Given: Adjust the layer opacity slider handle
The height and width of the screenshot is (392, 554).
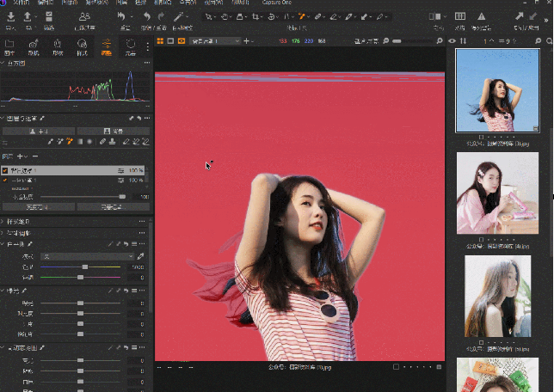Looking at the screenshot, I should tap(121, 197).
